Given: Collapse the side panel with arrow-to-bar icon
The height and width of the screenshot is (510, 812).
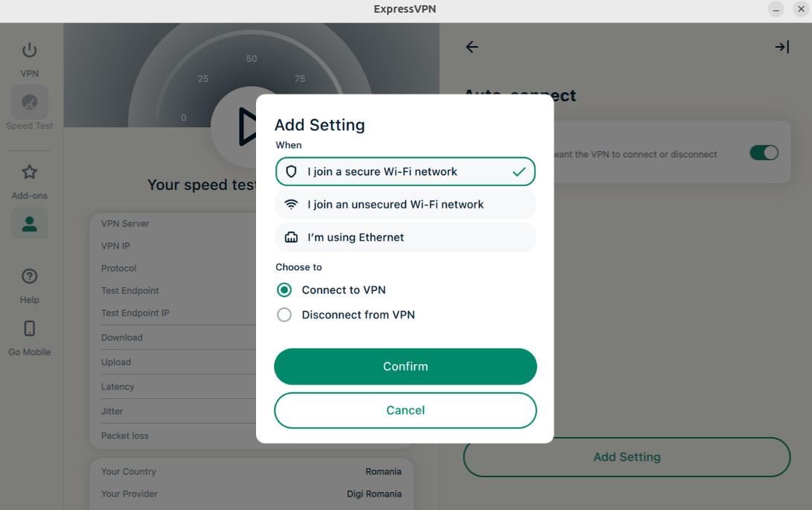Looking at the screenshot, I should (x=781, y=47).
